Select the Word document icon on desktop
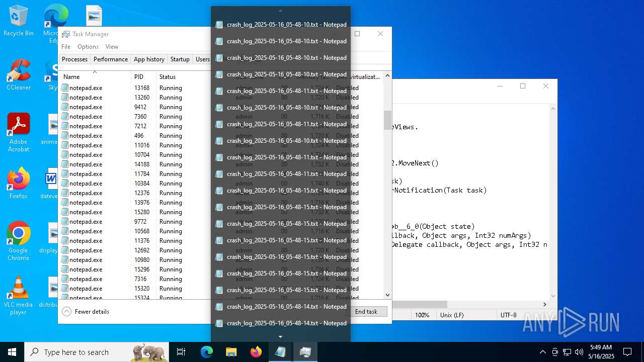644x362 pixels. (x=51, y=180)
